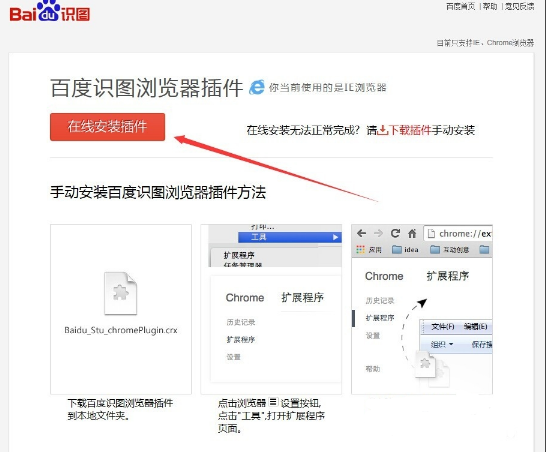Click the download arrow icon beside 下载插件

383,130
